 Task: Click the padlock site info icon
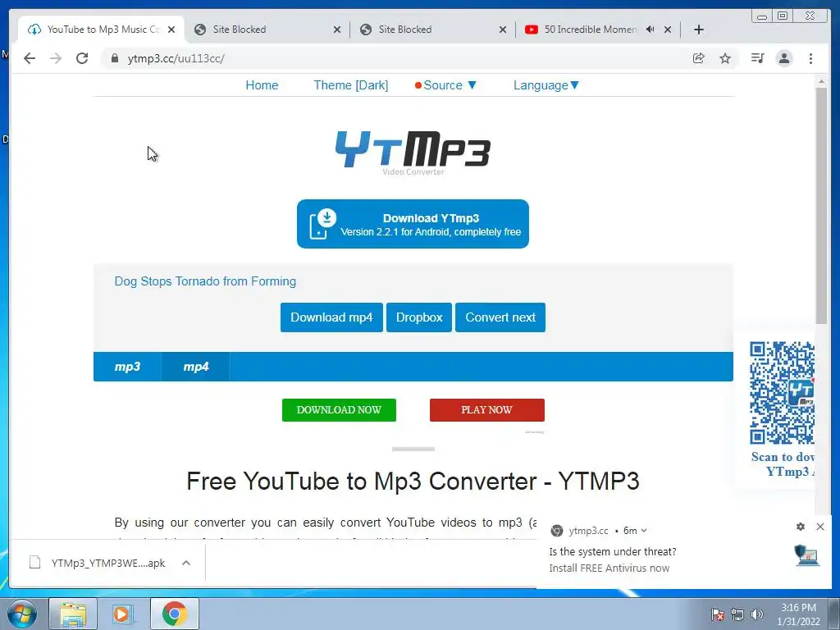pyautogui.click(x=114, y=58)
